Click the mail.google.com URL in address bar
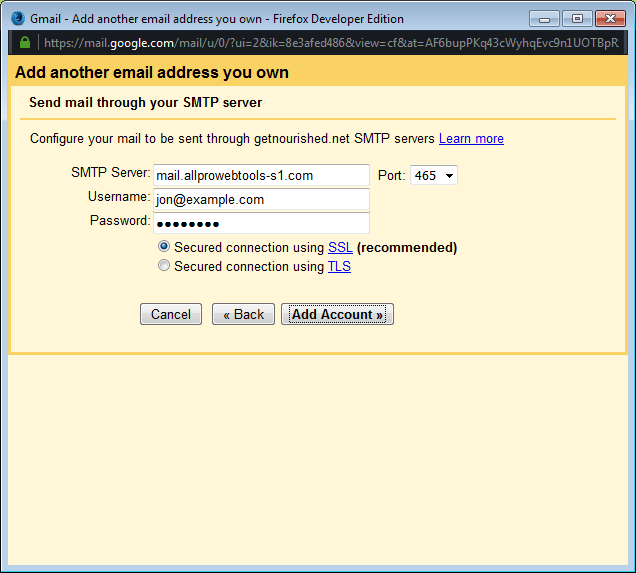Screen dimensions: 636x573 coord(331,43)
